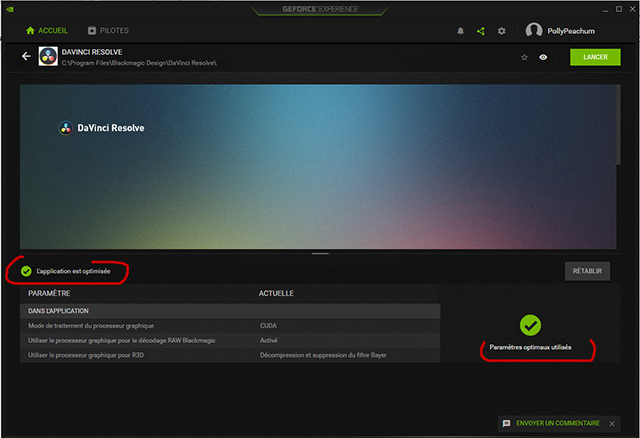Go back with the left arrow
640x438 pixels.
[26, 56]
